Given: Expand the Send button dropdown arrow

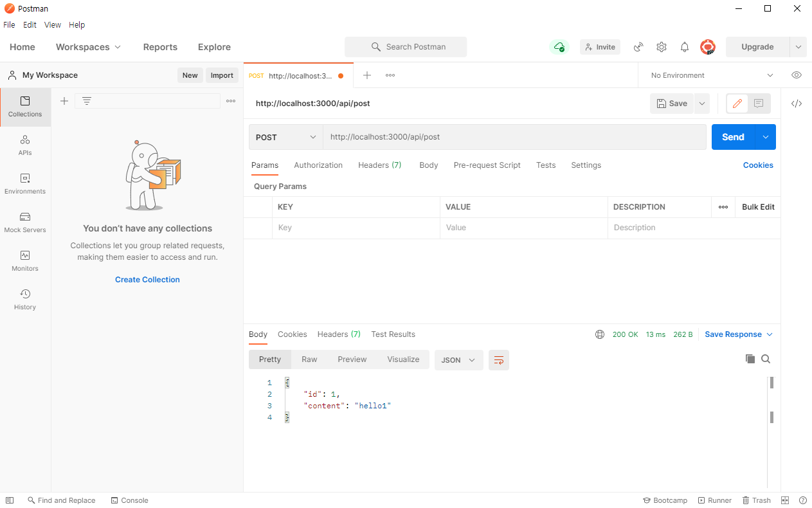Looking at the screenshot, I should [x=766, y=137].
